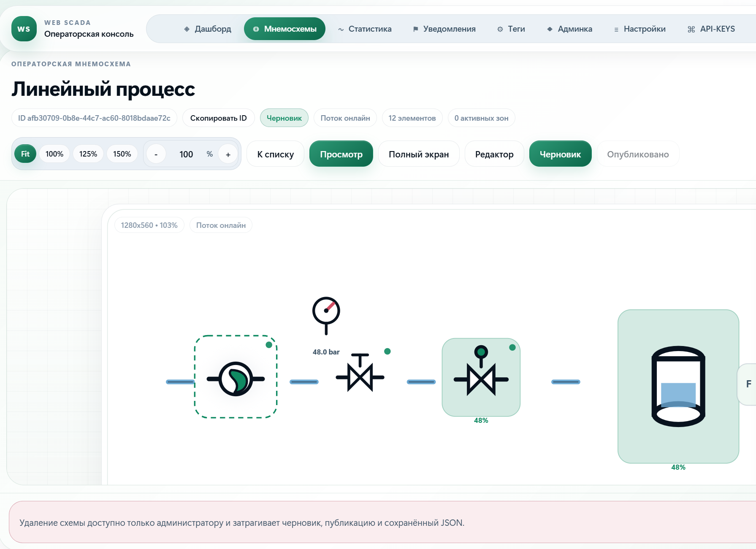Click the green status dot on pump
The image size is (756, 549).
click(x=269, y=345)
